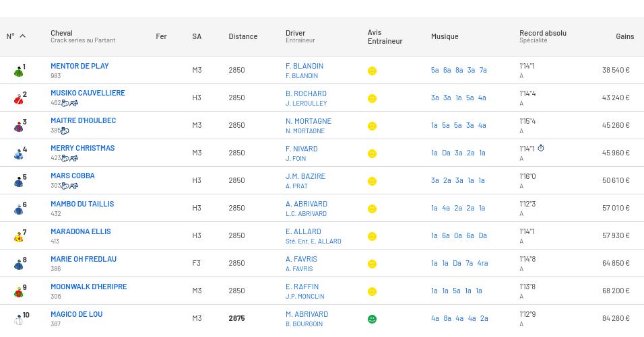Click the Musique column header
Screen dimensions: 644x337
click(444, 36)
